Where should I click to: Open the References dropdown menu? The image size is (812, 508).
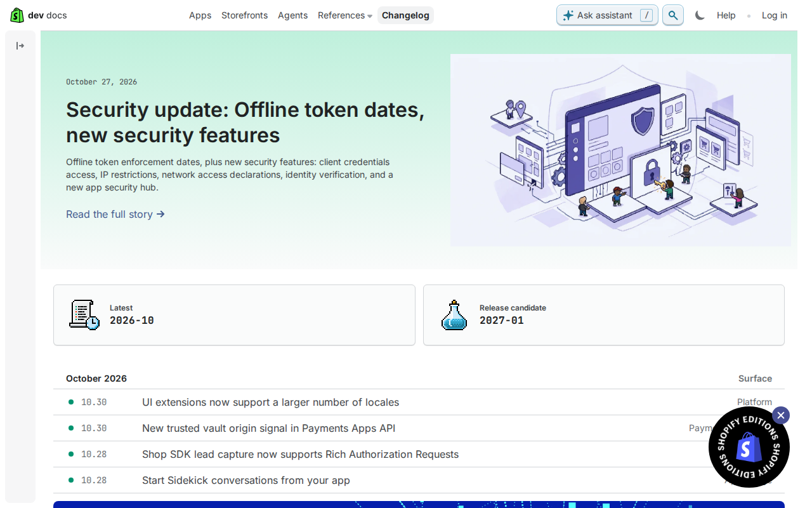coord(344,15)
